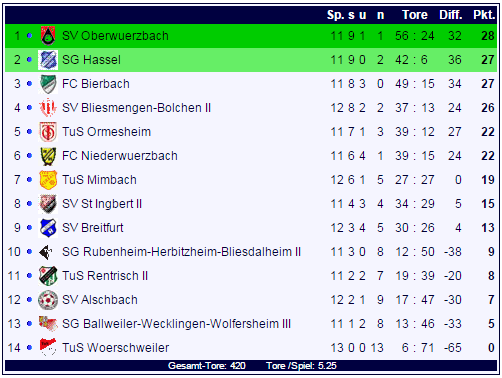Click the TuS Woerschweiler red logo
The width and height of the screenshot is (502, 378).
point(48,347)
